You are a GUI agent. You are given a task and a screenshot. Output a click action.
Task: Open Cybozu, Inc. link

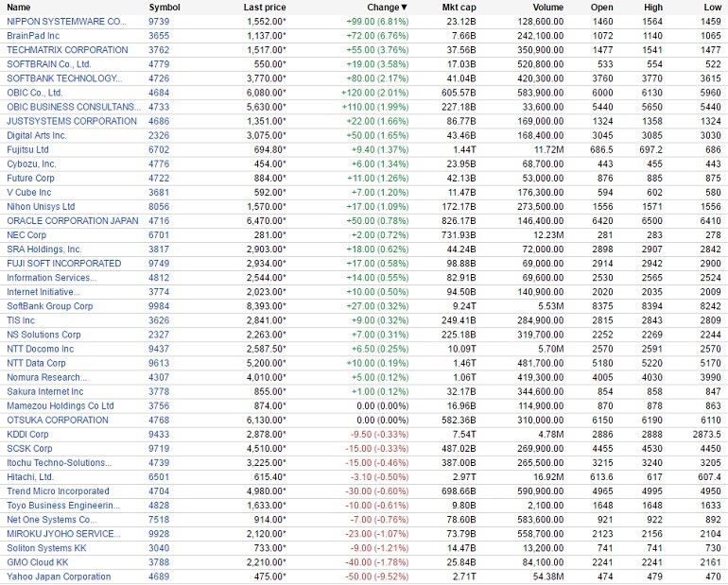(31, 163)
